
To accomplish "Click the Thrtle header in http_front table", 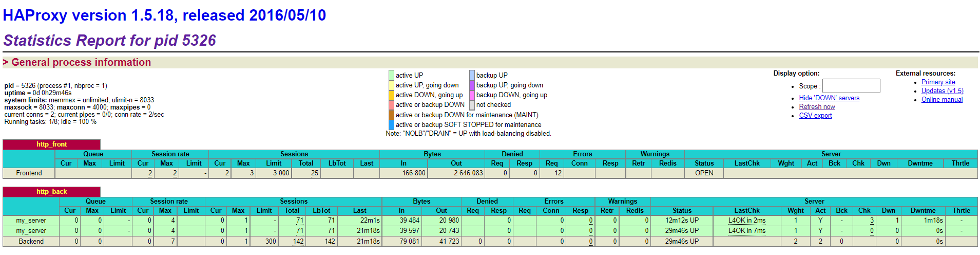I will click(960, 163).
